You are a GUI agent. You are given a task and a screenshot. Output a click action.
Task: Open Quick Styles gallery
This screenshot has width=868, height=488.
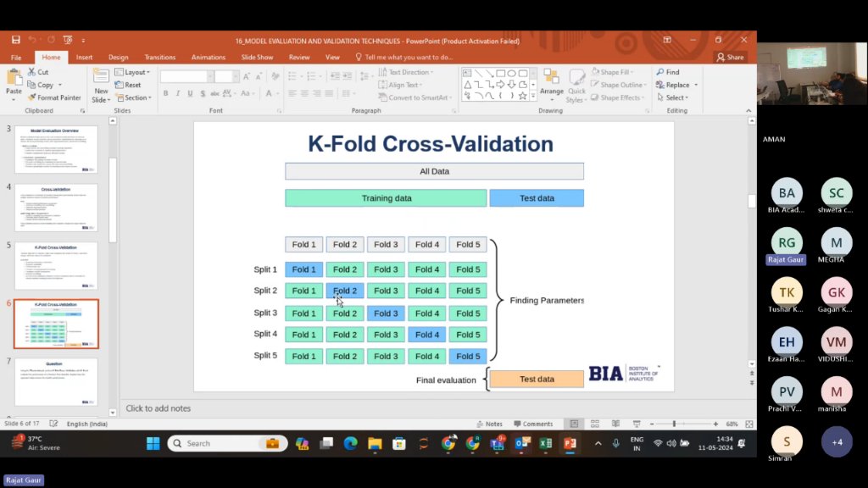[x=576, y=86]
